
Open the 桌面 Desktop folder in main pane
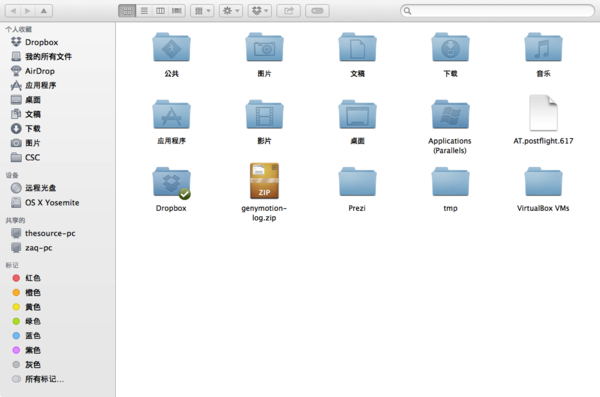click(x=357, y=114)
